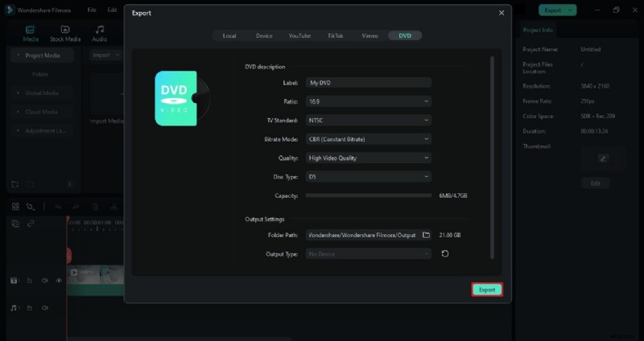Mute the audio track speaker icon
The width and height of the screenshot is (644, 341).
click(44, 308)
